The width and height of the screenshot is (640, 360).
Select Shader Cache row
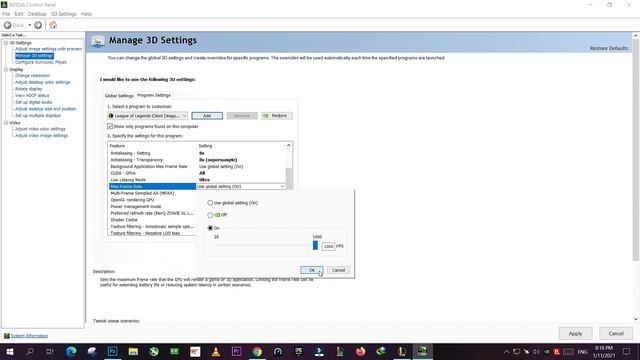click(x=153, y=220)
